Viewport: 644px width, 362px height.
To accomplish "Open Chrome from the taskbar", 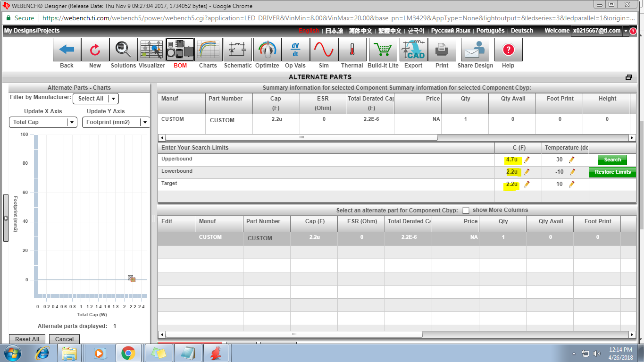I will [x=128, y=353].
